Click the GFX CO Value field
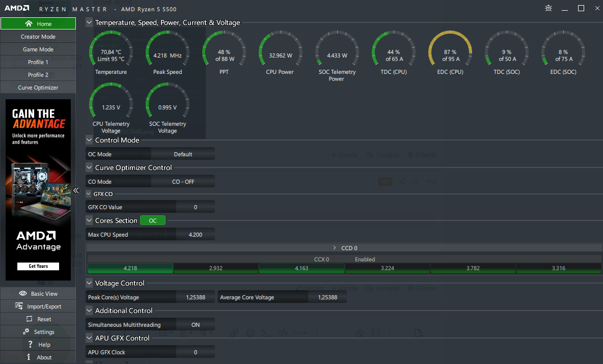The width and height of the screenshot is (603, 364). (196, 207)
